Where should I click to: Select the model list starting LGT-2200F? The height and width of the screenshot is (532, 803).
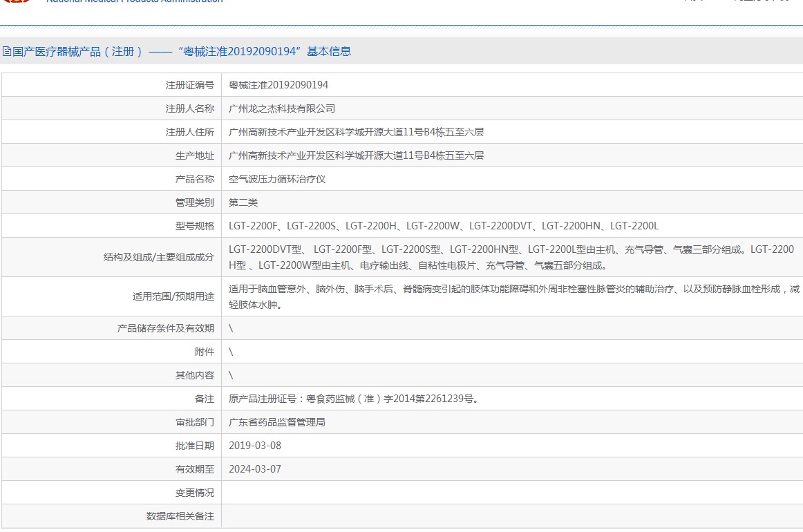pyautogui.click(x=444, y=226)
